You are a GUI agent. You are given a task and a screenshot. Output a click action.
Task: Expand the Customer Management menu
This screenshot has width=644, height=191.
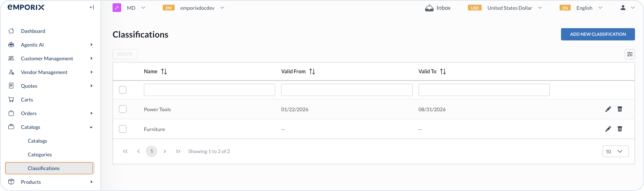tap(47, 58)
